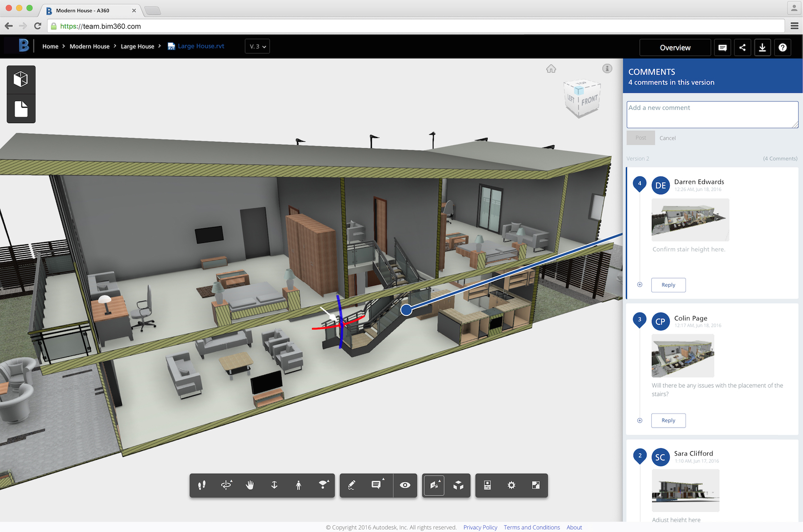The height and width of the screenshot is (532, 803).
Task: Open the Markup pencil tool
Action: pyautogui.click(x=351, y=485)
